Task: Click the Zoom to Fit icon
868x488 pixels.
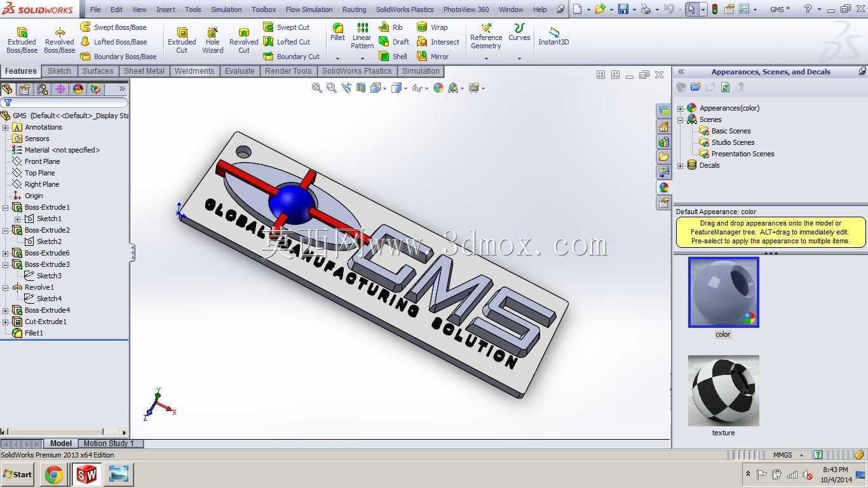Action: click(x=316, y=88)
